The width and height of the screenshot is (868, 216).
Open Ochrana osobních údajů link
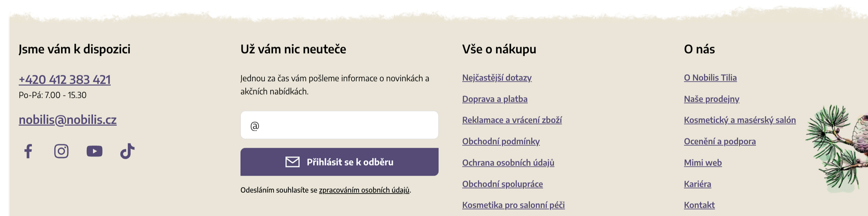508,163
